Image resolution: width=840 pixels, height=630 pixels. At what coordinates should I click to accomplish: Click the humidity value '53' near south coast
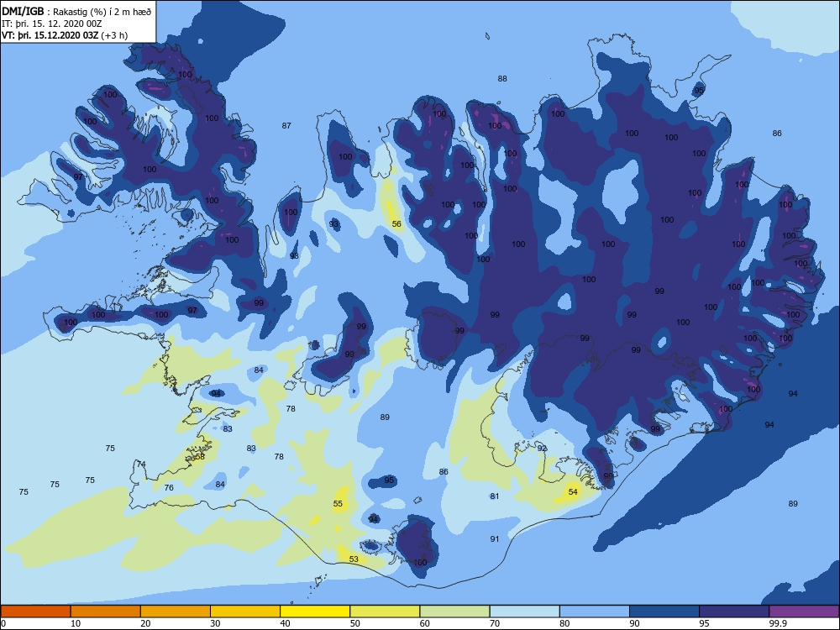(x=354, y=559)
